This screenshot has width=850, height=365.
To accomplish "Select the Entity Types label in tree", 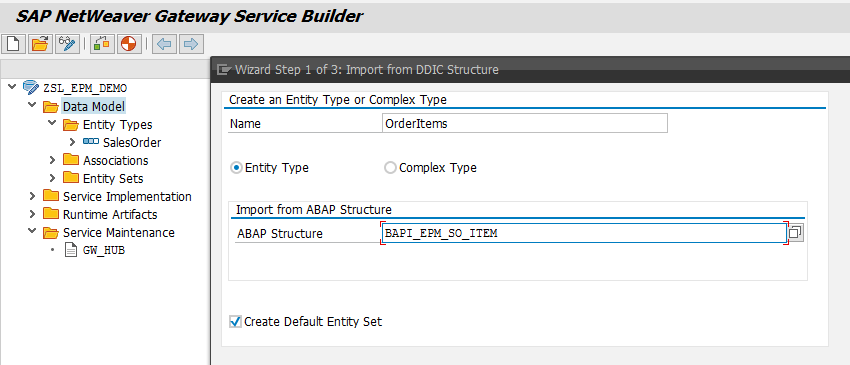I will 118,125.
